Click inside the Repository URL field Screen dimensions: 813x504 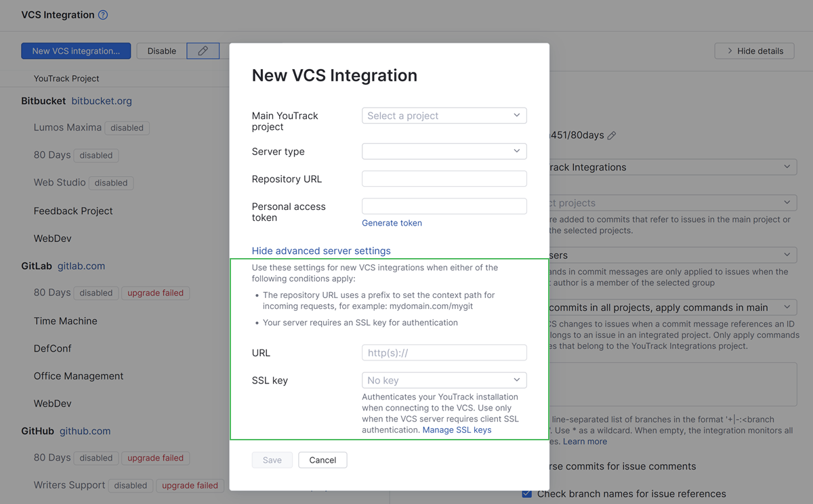(444, 178)
